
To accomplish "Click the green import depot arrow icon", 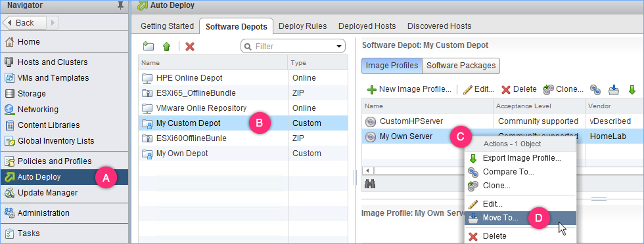I will [x=166, y=47].
